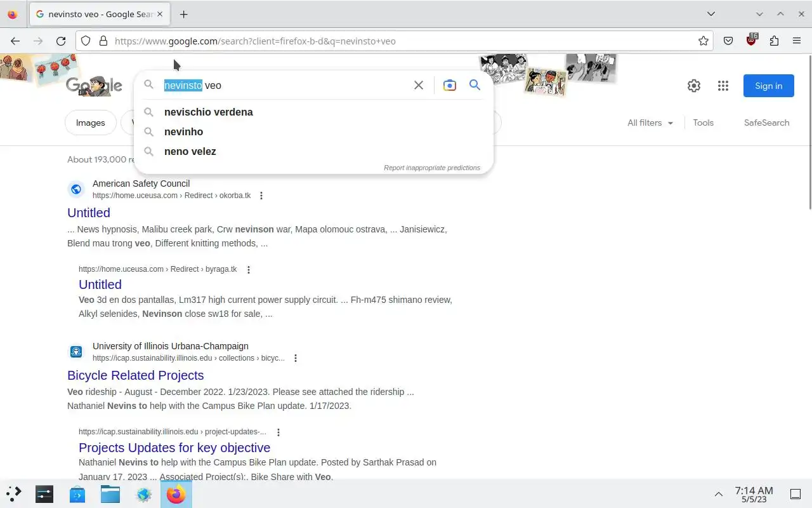Image resolution: width=812 pixels, height=508 pixels.
Task: Open tracking protection shield icon
Action: pyautogui.click(x=86, y=41)
